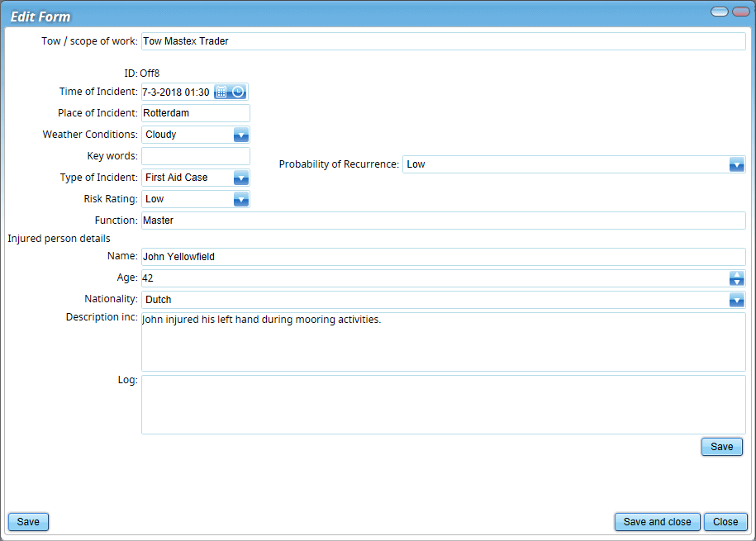Open the Type of Incident dropdown
Viewport: 756px width, 541px height.
click(x=241, y=178)
